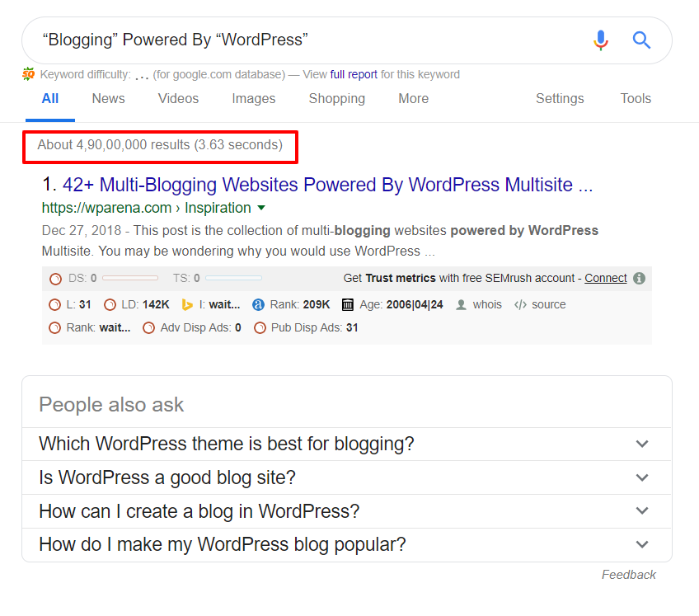Click the TS: 0 label
The image size is (699, 616).
point(186,279)
